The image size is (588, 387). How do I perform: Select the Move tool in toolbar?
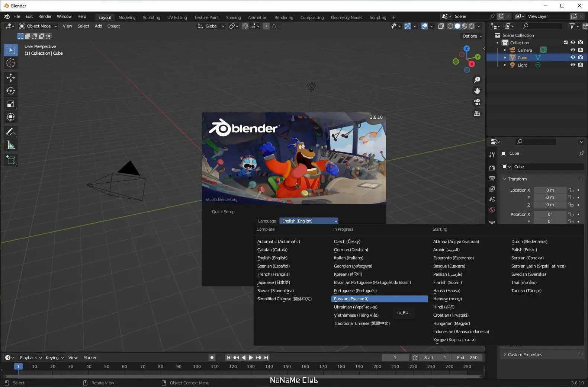coord(11,77)
